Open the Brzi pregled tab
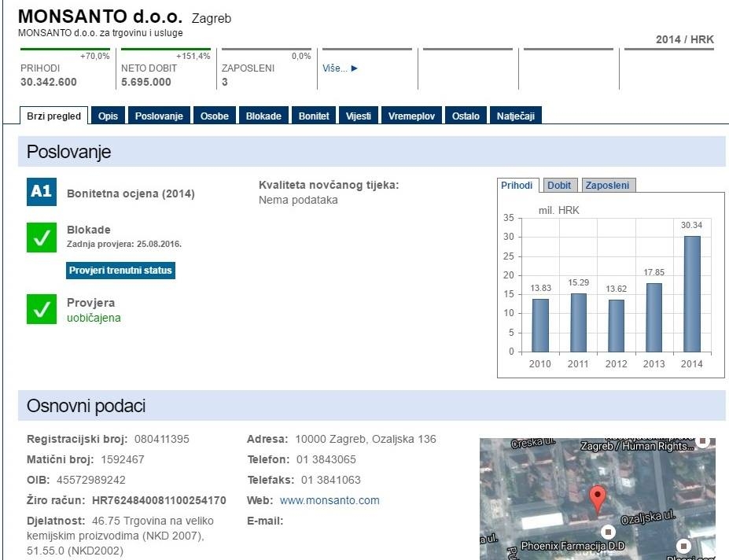Image resolution: width=729 pixels, height=560 pixels. tap(54, 116)
